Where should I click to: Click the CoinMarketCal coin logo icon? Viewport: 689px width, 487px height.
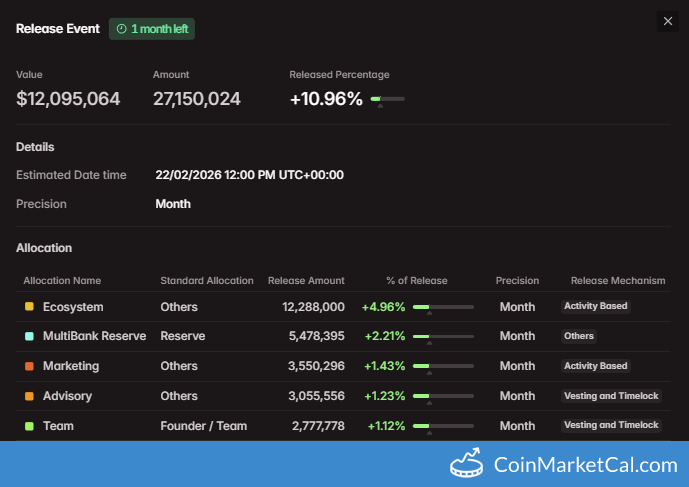pos(466,463)
